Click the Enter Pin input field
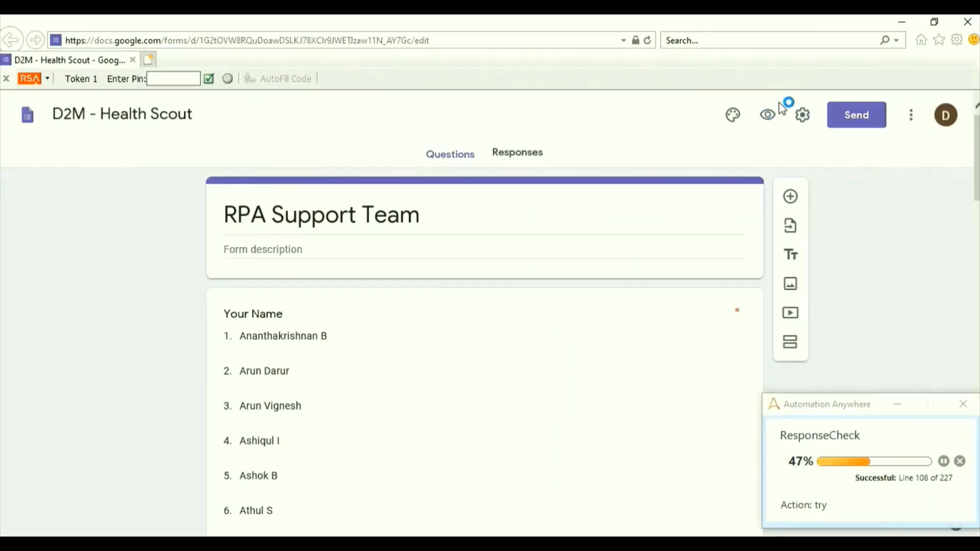 [x=173, y=79]
